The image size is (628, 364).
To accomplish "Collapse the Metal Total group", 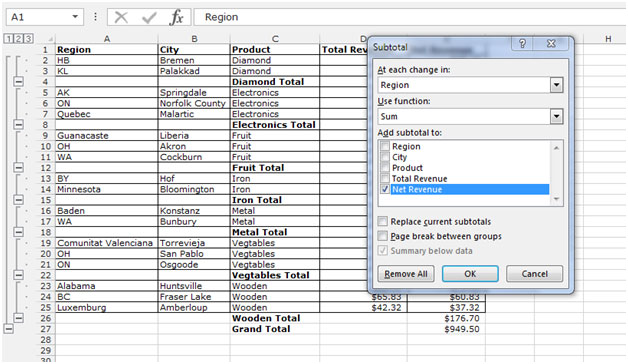I will point(18,232).
